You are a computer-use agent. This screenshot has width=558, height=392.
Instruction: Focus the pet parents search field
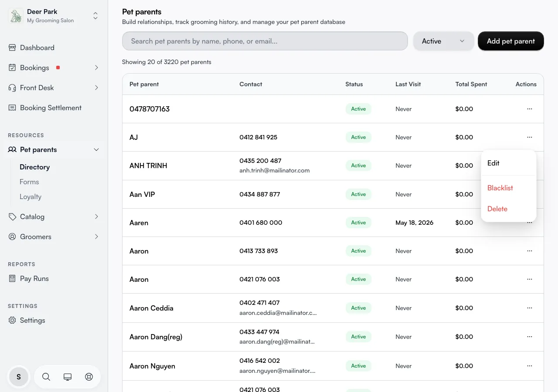(x=265, y=41)
